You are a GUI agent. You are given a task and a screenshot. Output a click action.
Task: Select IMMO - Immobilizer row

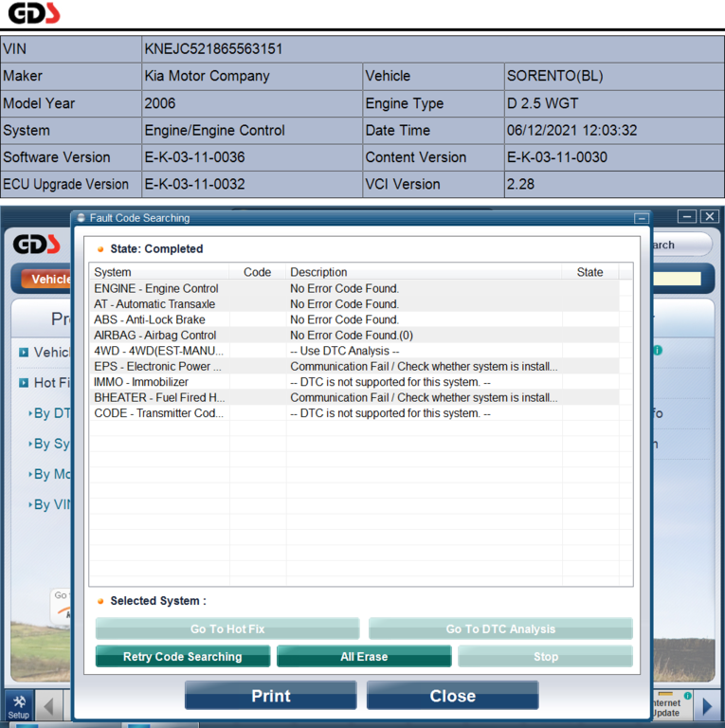pos(354,382)
